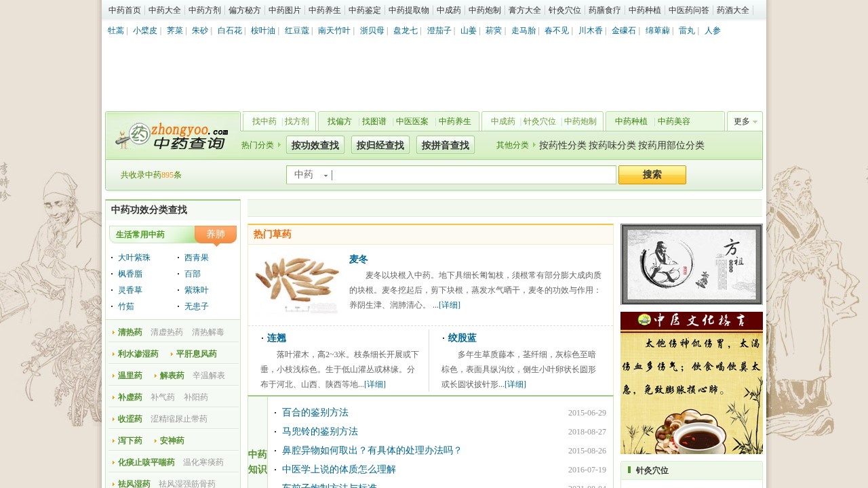
Task: Click 西青果 in common herbs list
Action: point(197,258)
